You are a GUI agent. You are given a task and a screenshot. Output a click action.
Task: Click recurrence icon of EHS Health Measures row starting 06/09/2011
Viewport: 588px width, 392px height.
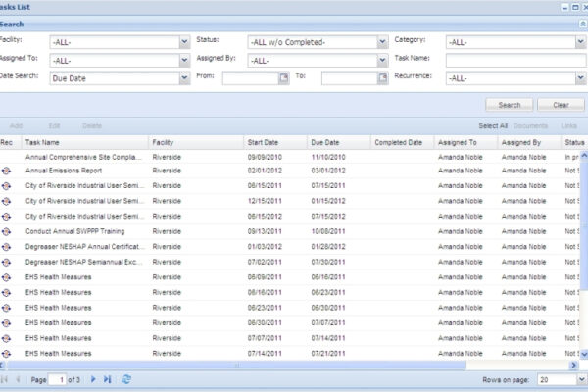[6, 277]
